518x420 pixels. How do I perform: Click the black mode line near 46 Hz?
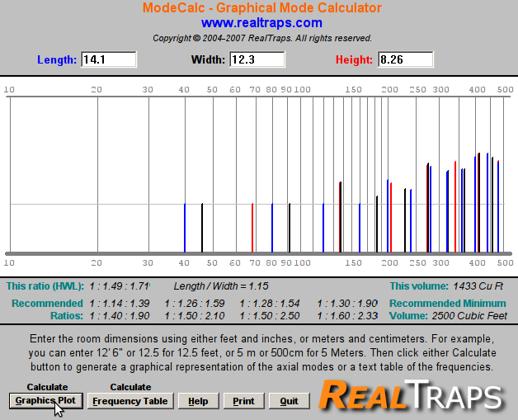tap(202, 228)
